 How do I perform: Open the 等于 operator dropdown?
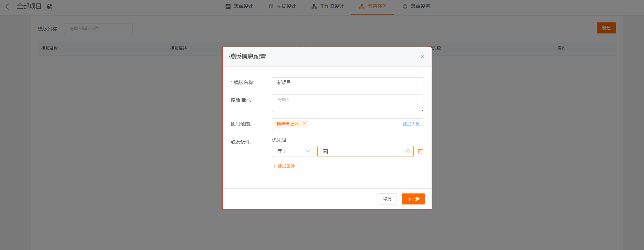point(293,151)
